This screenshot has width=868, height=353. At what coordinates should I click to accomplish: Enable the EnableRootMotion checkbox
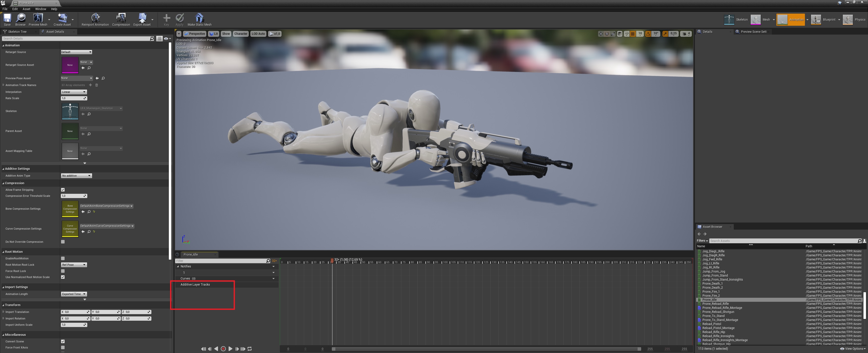(x=63, y=258)
